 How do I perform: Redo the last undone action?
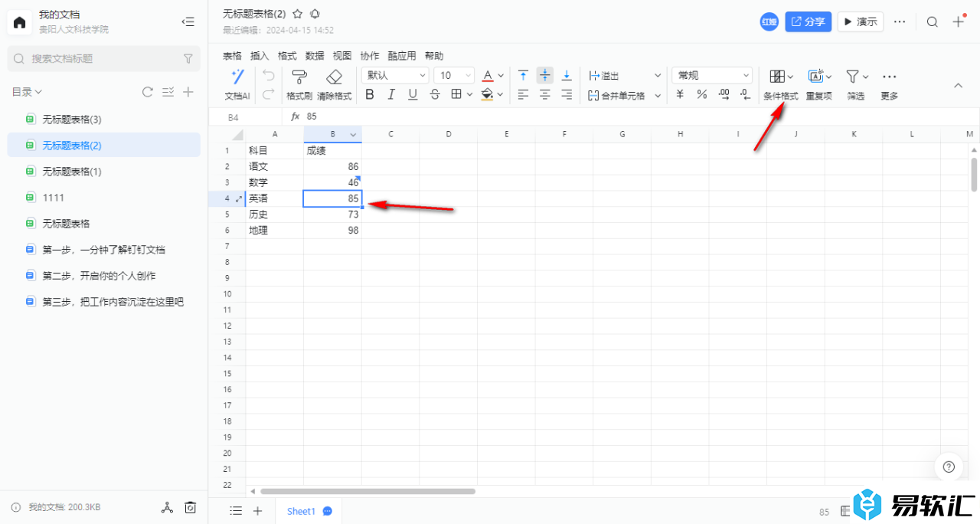click(268, 94)
